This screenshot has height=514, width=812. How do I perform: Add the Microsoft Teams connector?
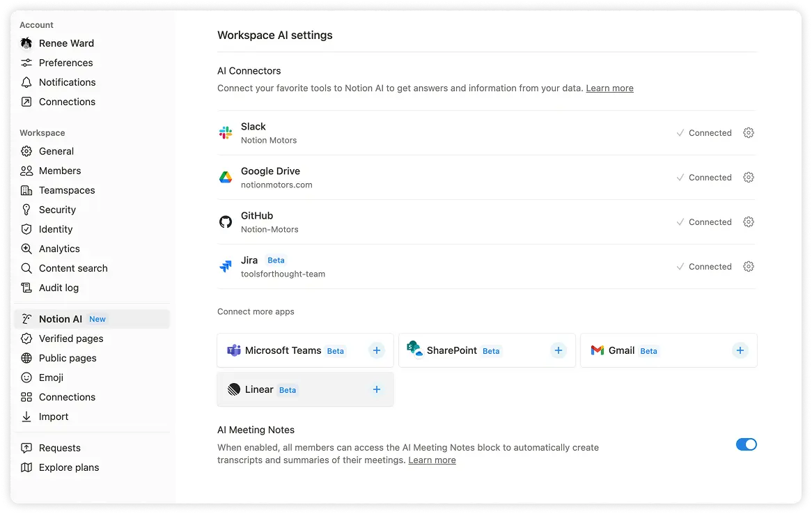(x=377, y=350)
